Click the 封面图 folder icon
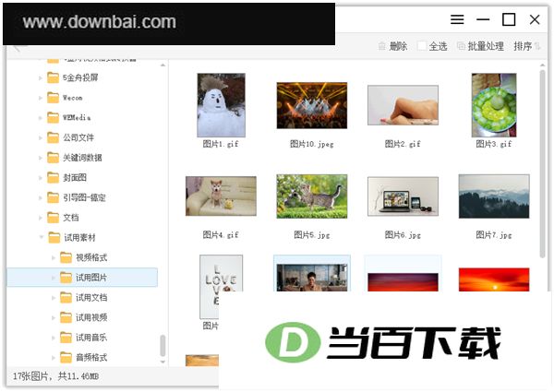Image resolution: width=554 pixels, height=392 pixels. pyautogui.click(x=53, y=177)
